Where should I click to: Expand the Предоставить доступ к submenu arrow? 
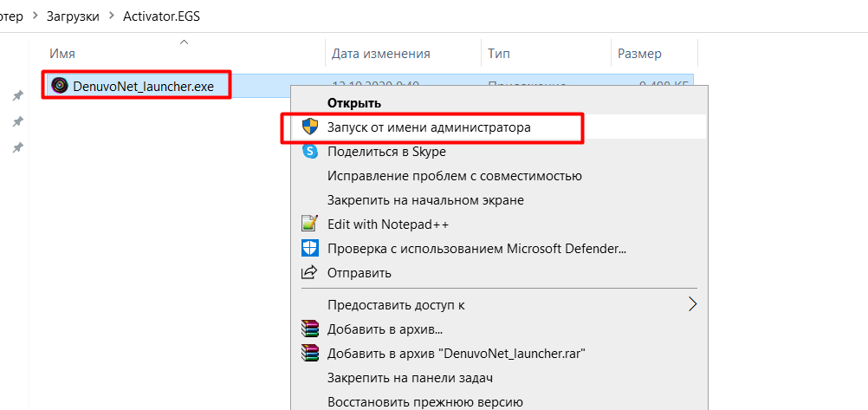(692, 304)
